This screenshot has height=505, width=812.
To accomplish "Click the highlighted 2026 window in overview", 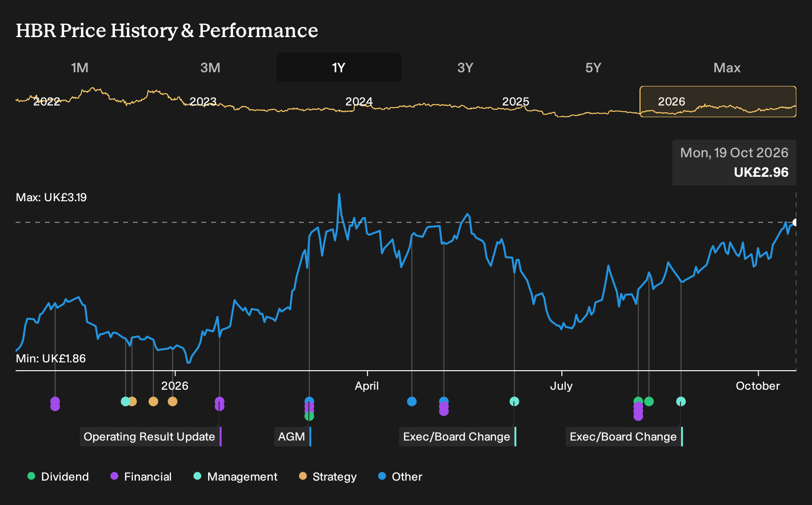I will pos(718,102).
